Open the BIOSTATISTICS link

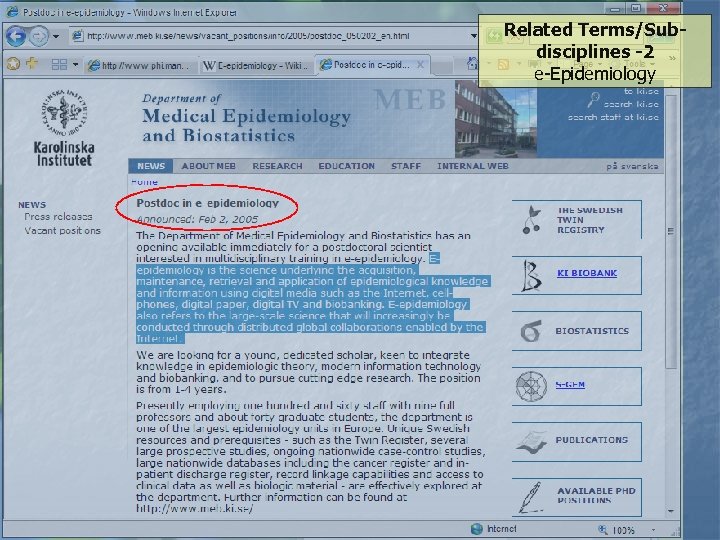click(592, 331)
